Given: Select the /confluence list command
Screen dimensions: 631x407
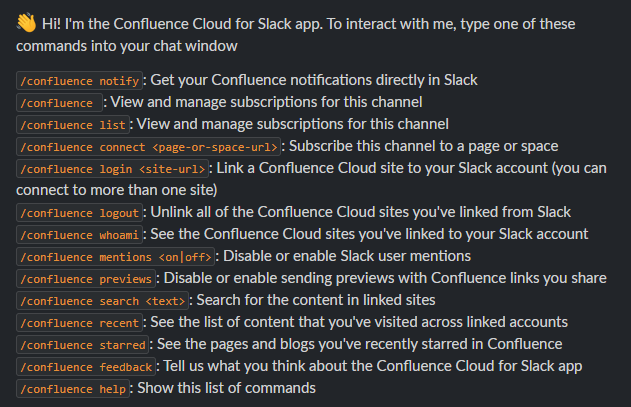Looking at the screenshot, I should pyautogui.click(x=73, y=124).
